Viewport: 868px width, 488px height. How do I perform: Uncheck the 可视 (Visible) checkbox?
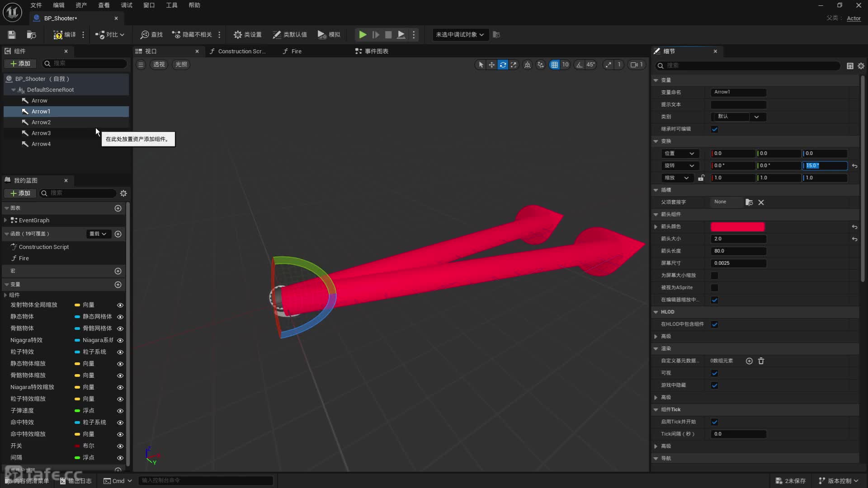tap(714, 373)
